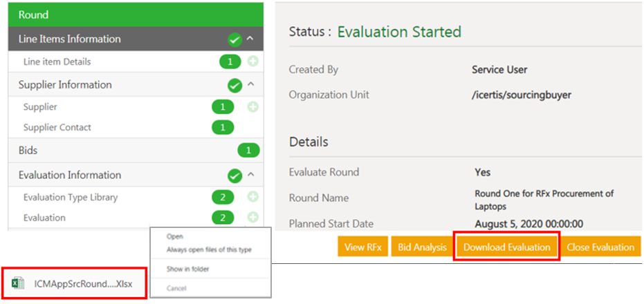Click green checkmark on Evaluation Information
Image resolution: width=644 pixels, height=304 pixels.
coord(235,175)
